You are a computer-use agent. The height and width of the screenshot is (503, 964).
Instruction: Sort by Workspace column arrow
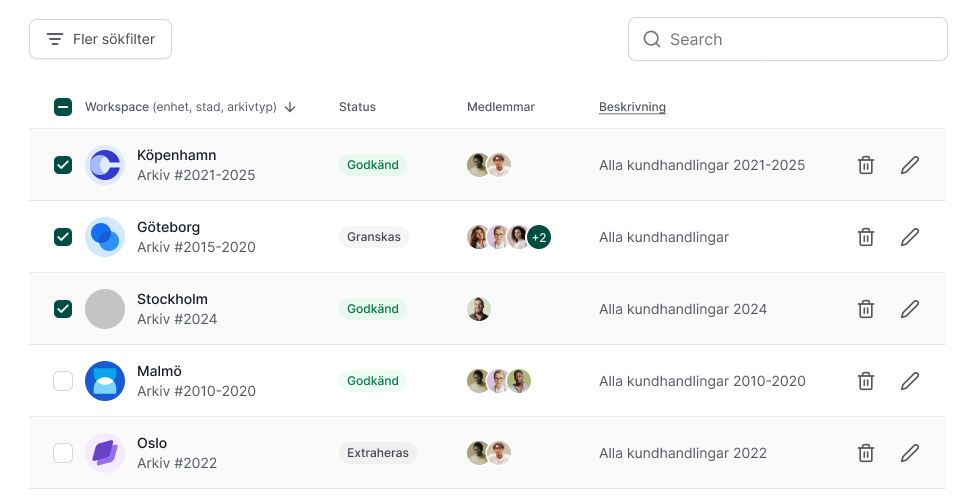290,107
